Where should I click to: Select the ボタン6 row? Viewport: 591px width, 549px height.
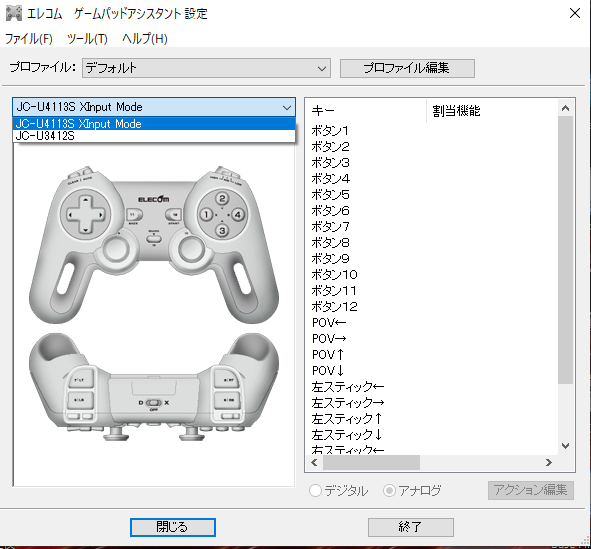coord(432,211)
